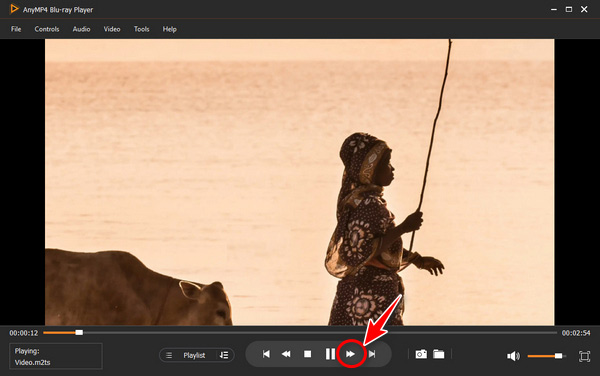
Task: Stop the video playback
Action: (307, 354)
